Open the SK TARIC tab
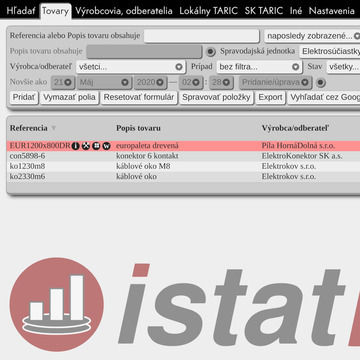Viewport: 360px width, 360px height. pos(264,11)
